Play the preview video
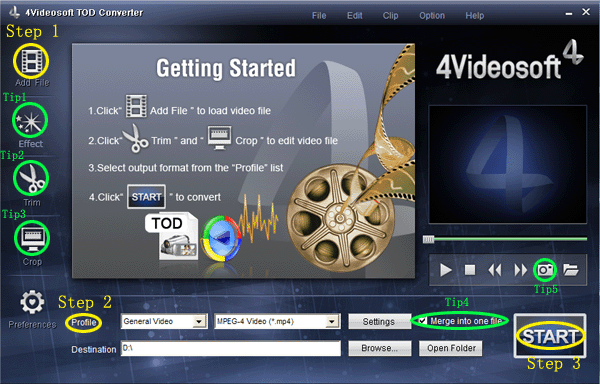This screenshot has height=384, width=600. [x=445, y=270]
